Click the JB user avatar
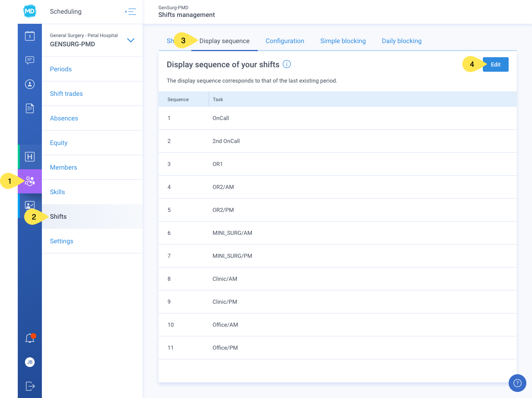 click(30, 362)
